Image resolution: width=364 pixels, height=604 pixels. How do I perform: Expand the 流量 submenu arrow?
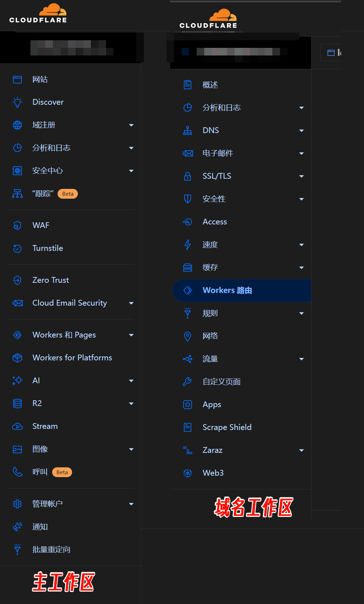click(x=302, y=359)
